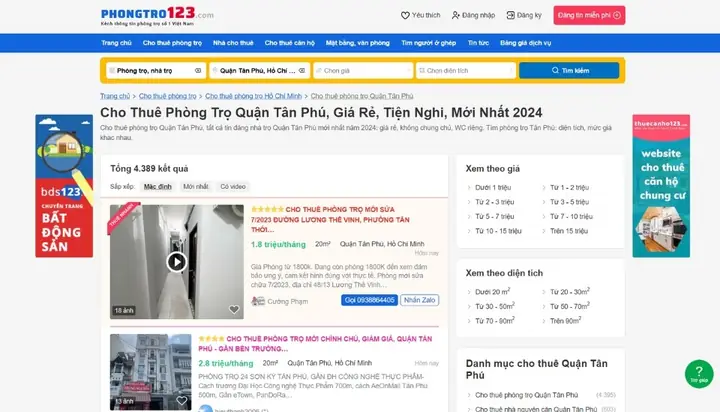This screenshot has height=412, width=720.
Task: Filter price Trên 15 triệu
Action: point(569,231)
